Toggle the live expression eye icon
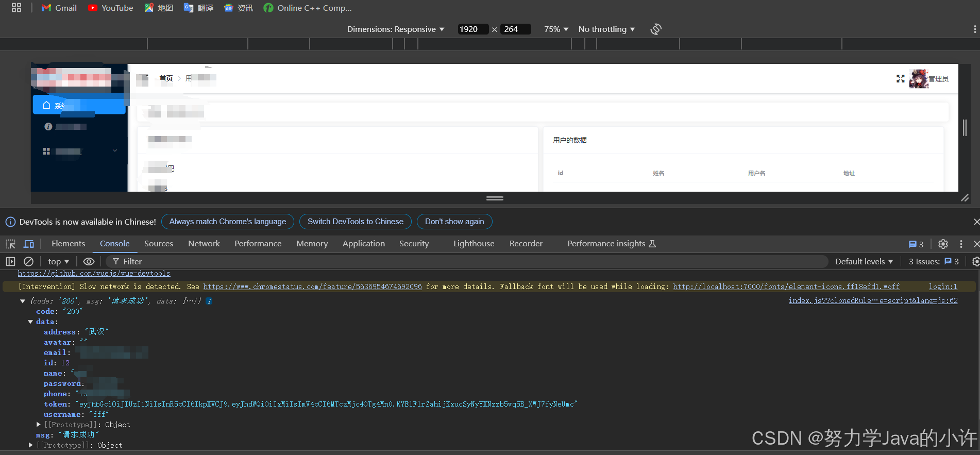Viewport: 980px width, 455px height. (x=89, y=262)
